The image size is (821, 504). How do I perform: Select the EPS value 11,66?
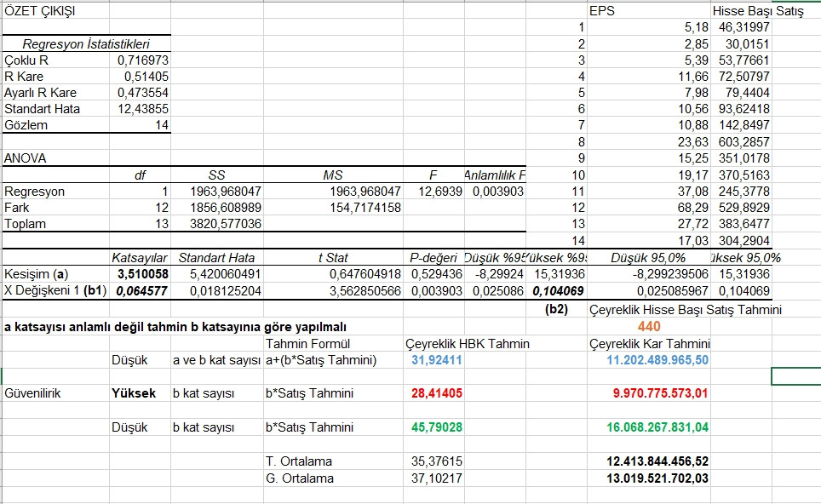tap(693, 77)
